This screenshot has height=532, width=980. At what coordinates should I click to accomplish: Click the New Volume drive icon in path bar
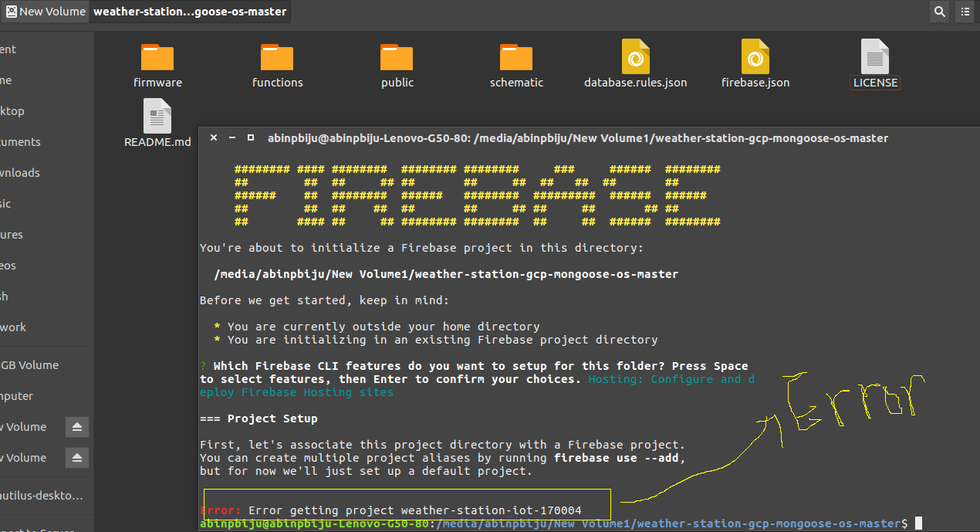coord(11,12)
